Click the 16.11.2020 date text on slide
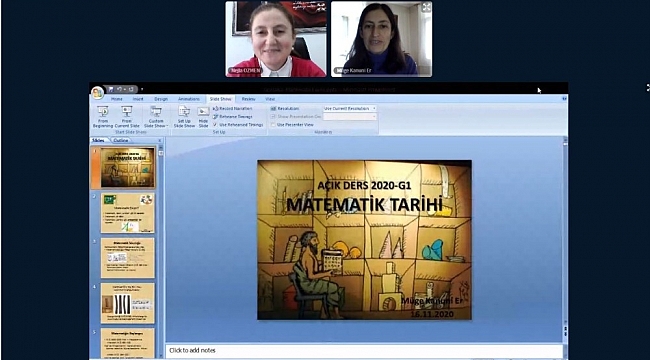The height and width of the screenshot is (360, 650). click(432, 314)
